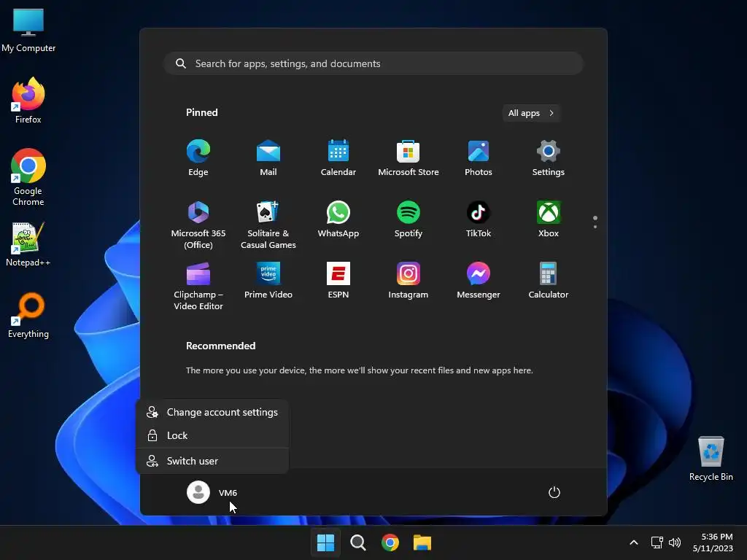The height and width of the screenshot is (560, 747).
Task: Open Microsoft 365 (Office)
Action: click(x=198, y=225)
